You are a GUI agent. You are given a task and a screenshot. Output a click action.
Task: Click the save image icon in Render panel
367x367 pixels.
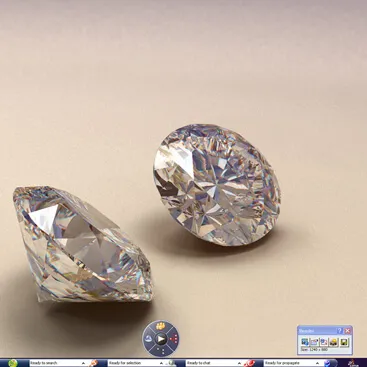coord(344,342)
